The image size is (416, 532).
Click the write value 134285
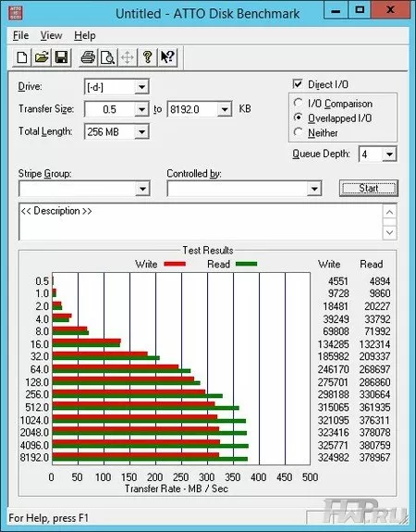coord(334,344)
